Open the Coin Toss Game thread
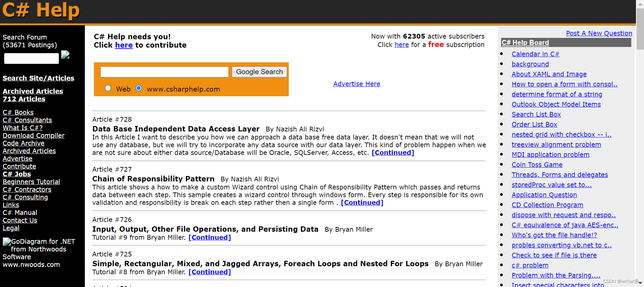The width and height of the screenshot is (644, 287). tap(537, 165)
